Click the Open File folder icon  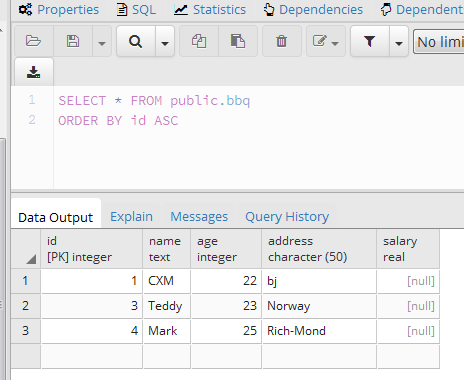(33, 41)
